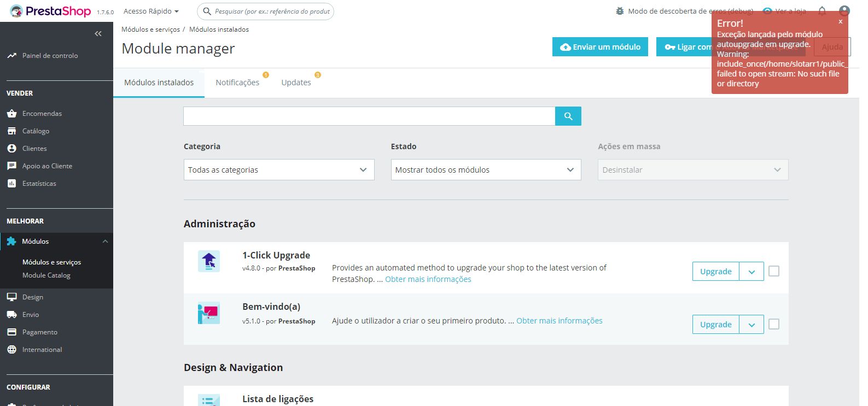Click the Estatísticas chart icon
This screenshot has width=868, height=406.
[12, 184]
